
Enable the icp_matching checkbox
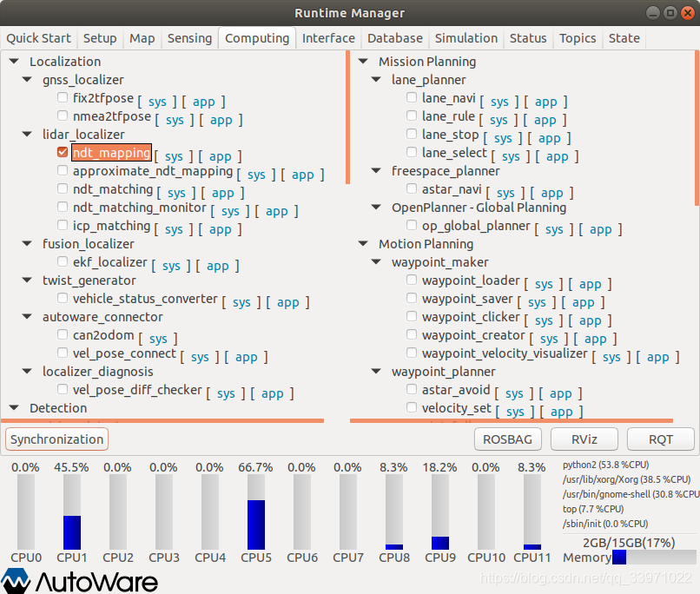(63, 226)
